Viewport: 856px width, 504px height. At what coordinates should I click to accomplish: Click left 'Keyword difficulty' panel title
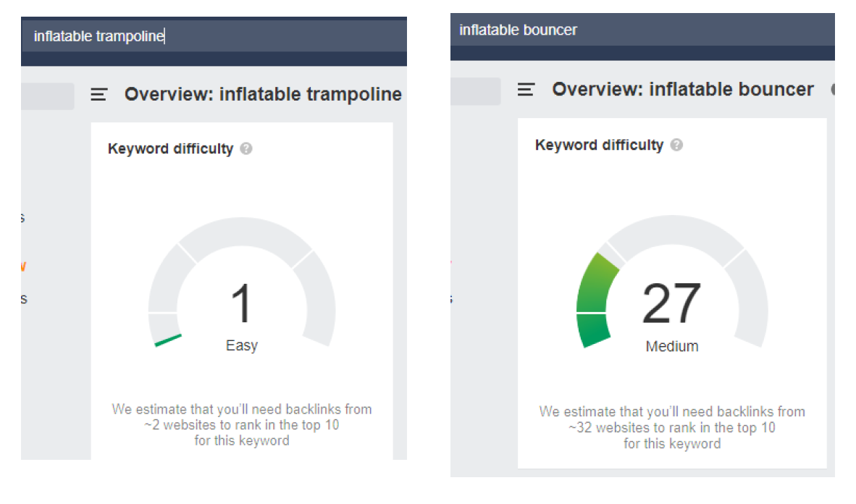[x=170, y=148]
